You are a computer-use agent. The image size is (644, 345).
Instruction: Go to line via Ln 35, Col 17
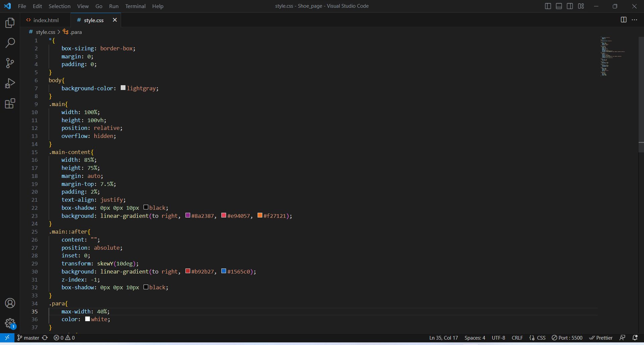[443, 338]
